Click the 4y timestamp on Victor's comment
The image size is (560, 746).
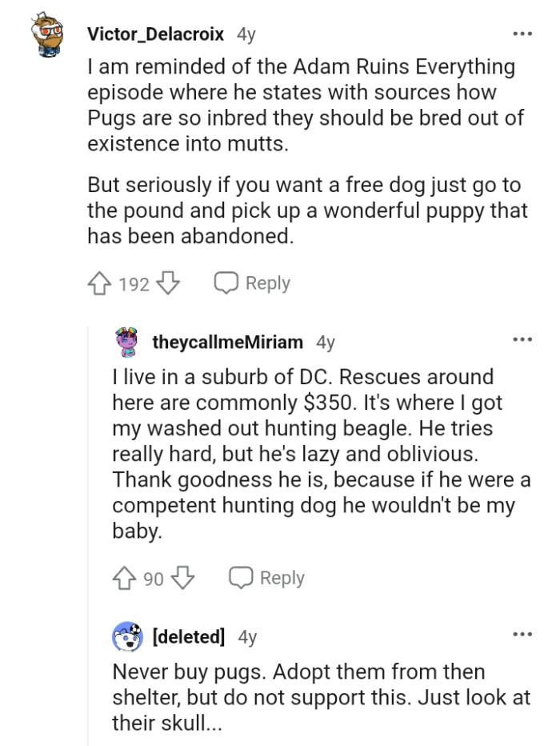click(x=247, y=33)
